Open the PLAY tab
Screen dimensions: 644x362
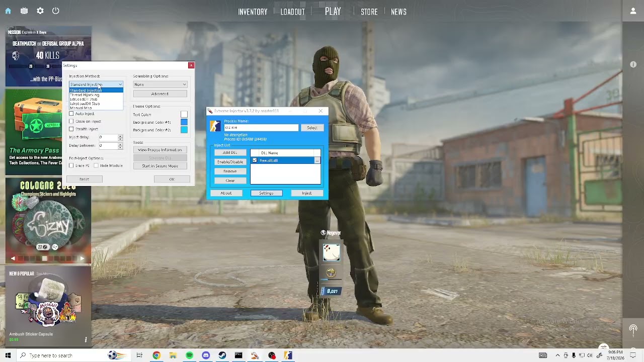(x=333, y=11)
